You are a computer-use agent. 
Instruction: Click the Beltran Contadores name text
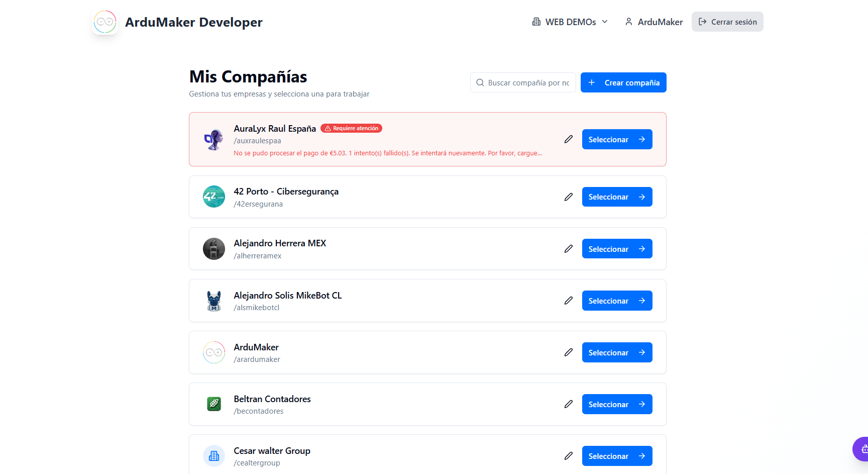click(272, 399)
